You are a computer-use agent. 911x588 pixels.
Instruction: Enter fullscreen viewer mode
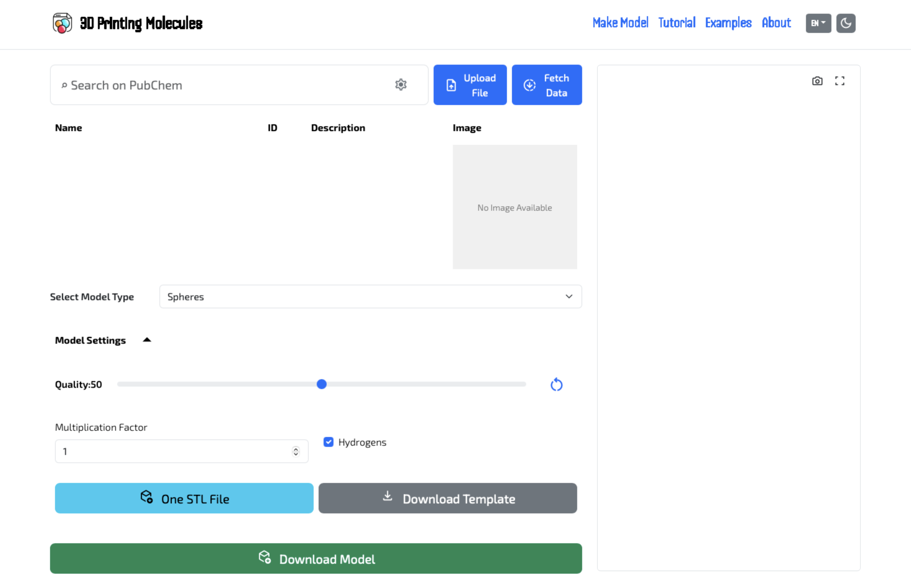click(840, 81)
